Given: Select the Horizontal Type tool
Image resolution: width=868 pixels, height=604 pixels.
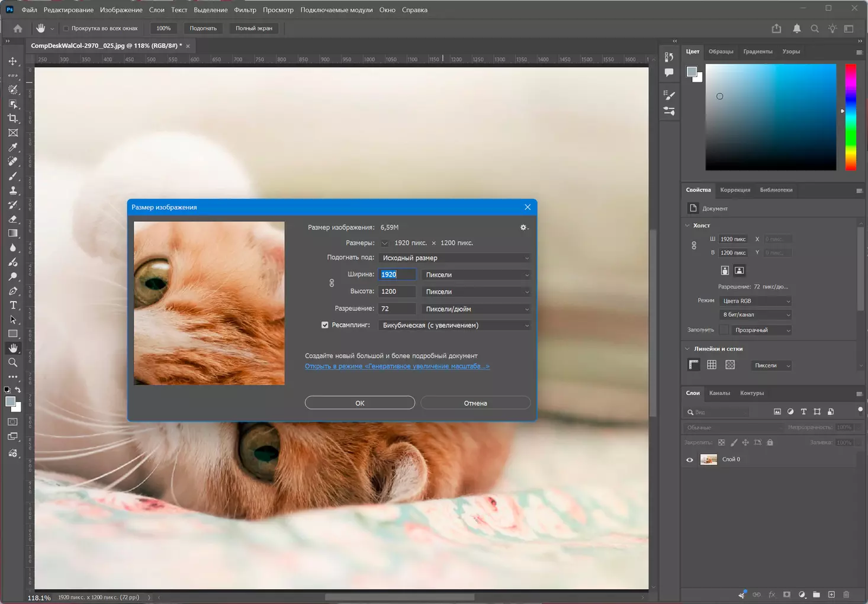Looking at the screenshot, I should (13, 306).
